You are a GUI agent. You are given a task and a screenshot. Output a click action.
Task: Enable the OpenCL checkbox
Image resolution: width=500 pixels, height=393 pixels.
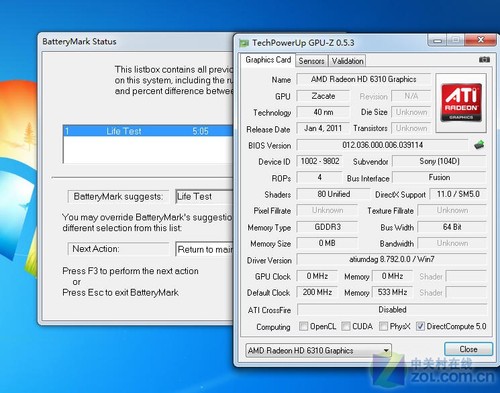[303, 326]
